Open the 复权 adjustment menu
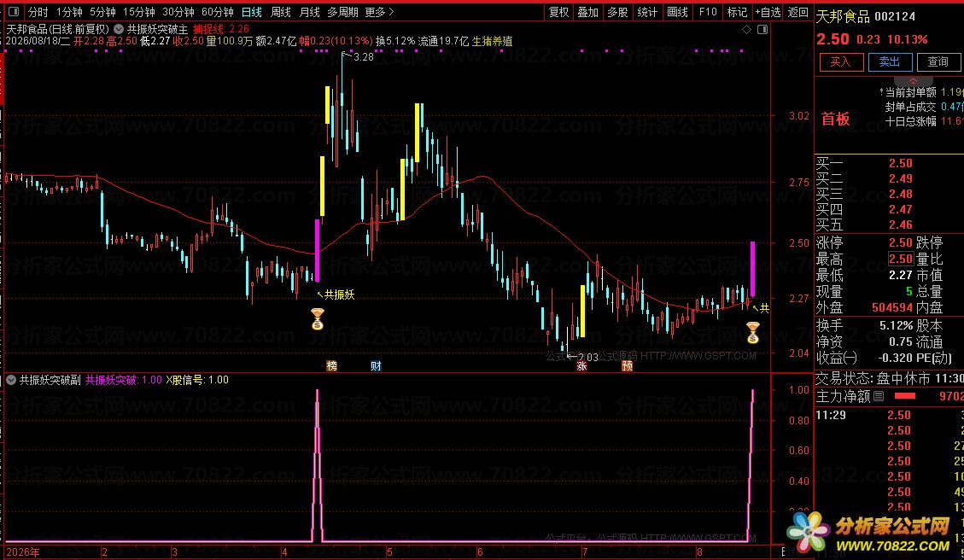The height and width of the screenshot is (560, 964). 559,12
